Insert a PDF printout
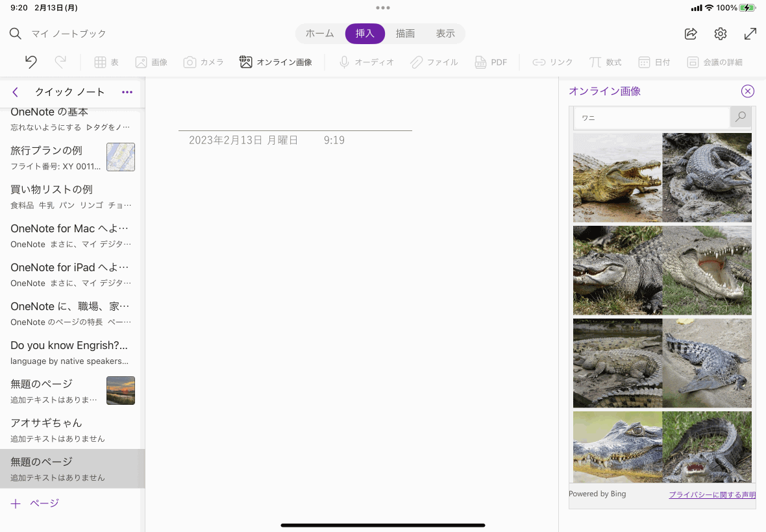The image size is (766, 532). coord(491,62)
